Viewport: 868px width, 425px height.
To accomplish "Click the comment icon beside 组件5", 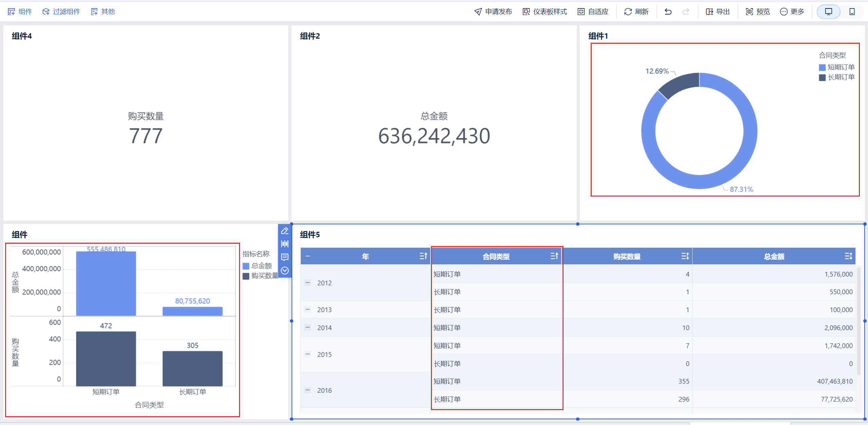I will point(285,257).
